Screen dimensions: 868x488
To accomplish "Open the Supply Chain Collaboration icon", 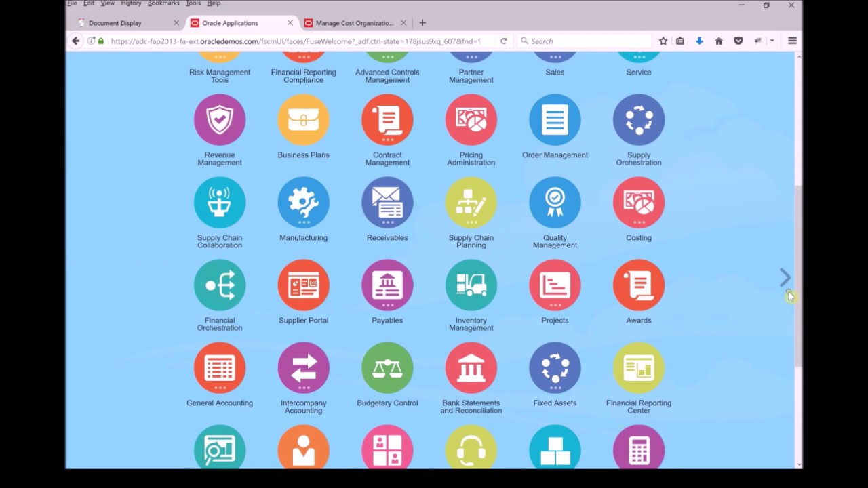I will coord(220,202).
